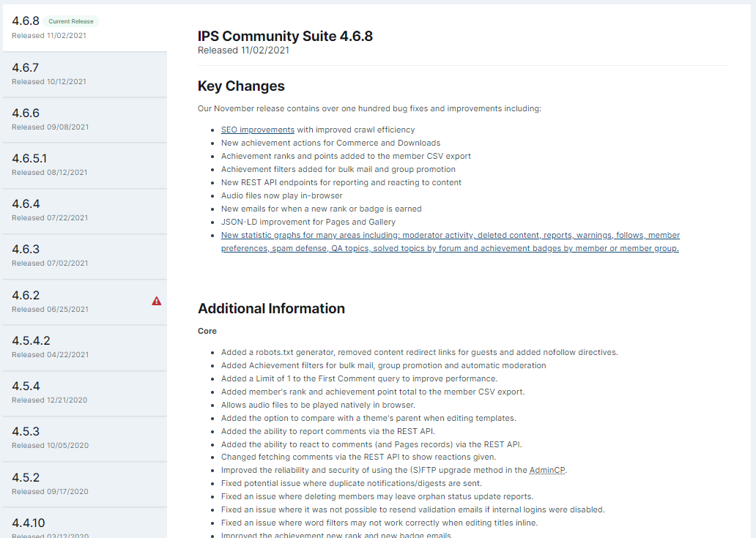Click 'not possible to resend validation emails' bullet

tap(413, 509)
